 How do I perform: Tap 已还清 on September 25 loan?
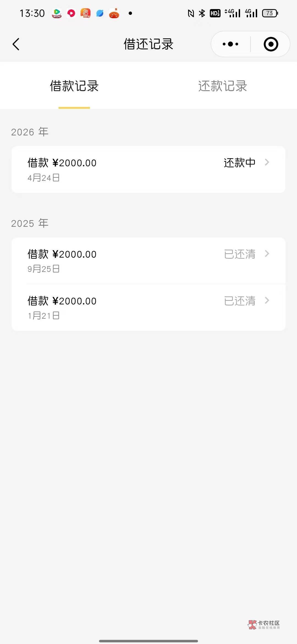(x=240, y=254)
